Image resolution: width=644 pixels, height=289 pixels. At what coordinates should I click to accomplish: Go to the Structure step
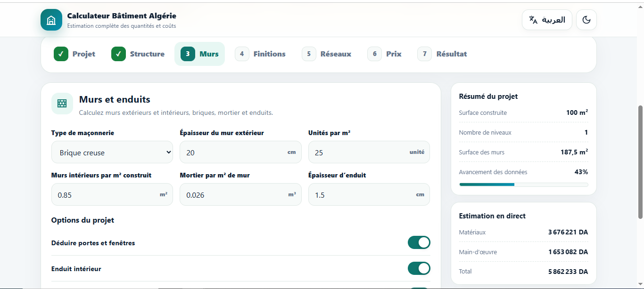click(138, 54)
